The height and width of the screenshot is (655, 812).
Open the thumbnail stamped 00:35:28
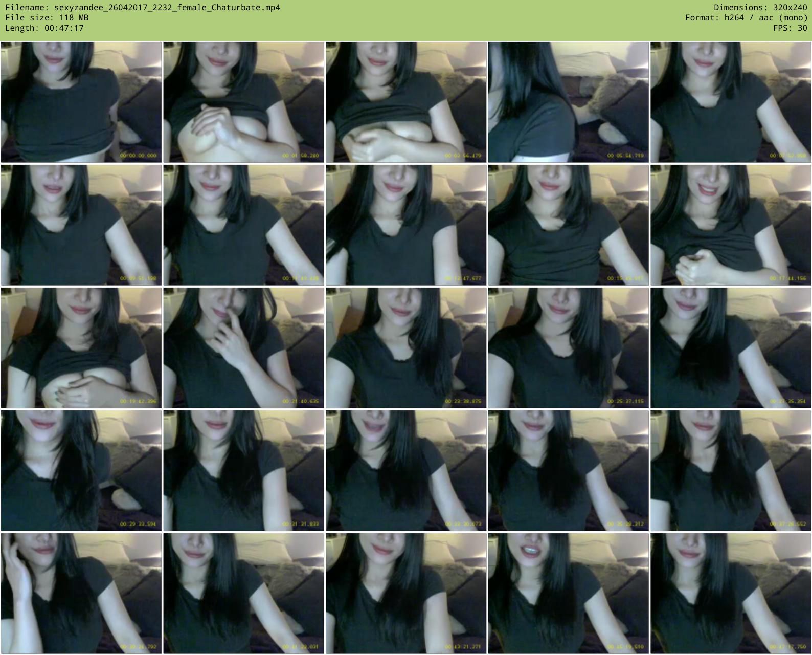(569, 471)
